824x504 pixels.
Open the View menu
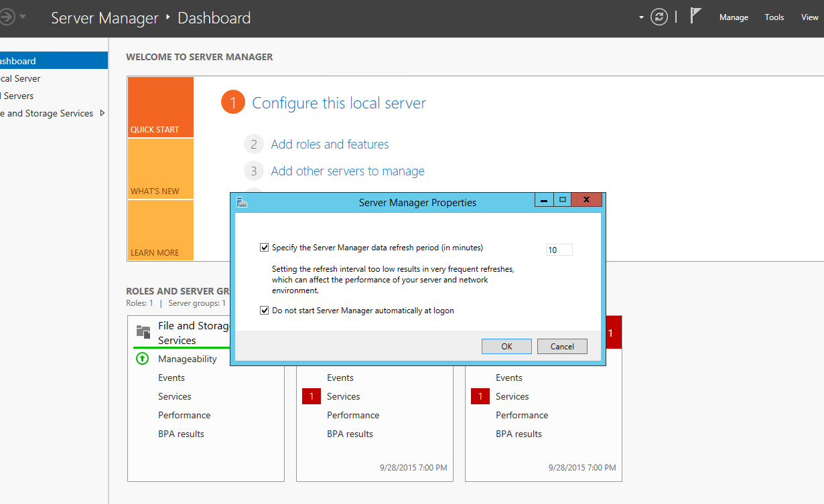810,17
